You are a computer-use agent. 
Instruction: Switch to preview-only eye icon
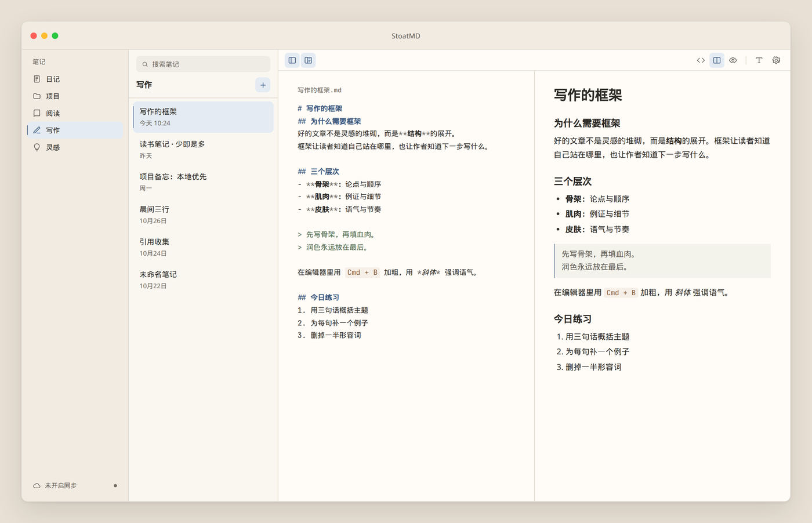point(733,60)
